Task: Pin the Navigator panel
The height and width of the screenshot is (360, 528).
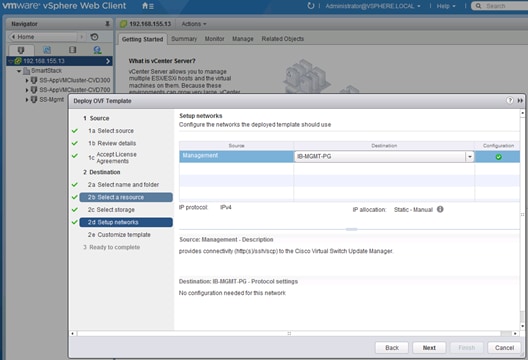Action: point(107,24)
